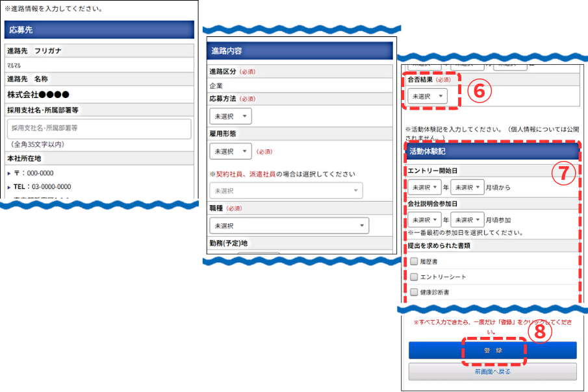Viewport: 588px width, 392px height.
Task: Open the エントリー開始日 month dropdown
Action: pyautogui.click(x=467, y=187)
